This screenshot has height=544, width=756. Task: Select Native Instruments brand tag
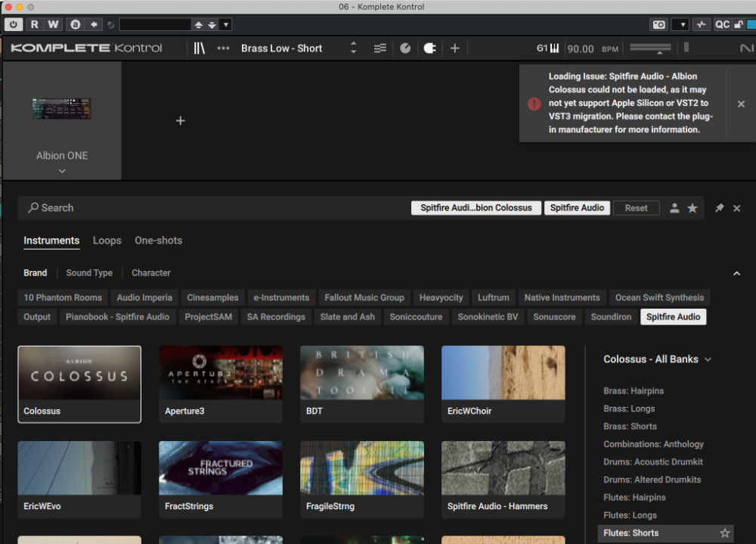point(562,297)
